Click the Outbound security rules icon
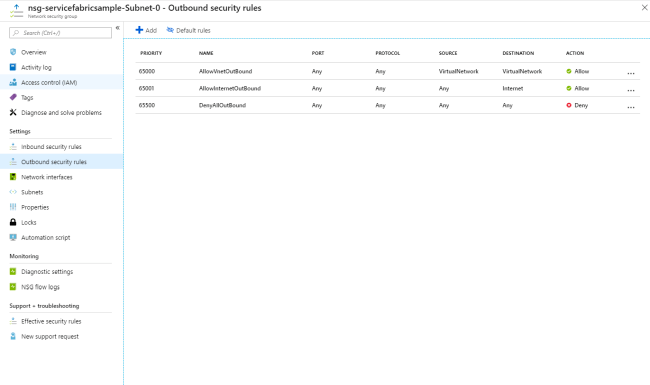 pyautogui.click(x=13, y=162)
